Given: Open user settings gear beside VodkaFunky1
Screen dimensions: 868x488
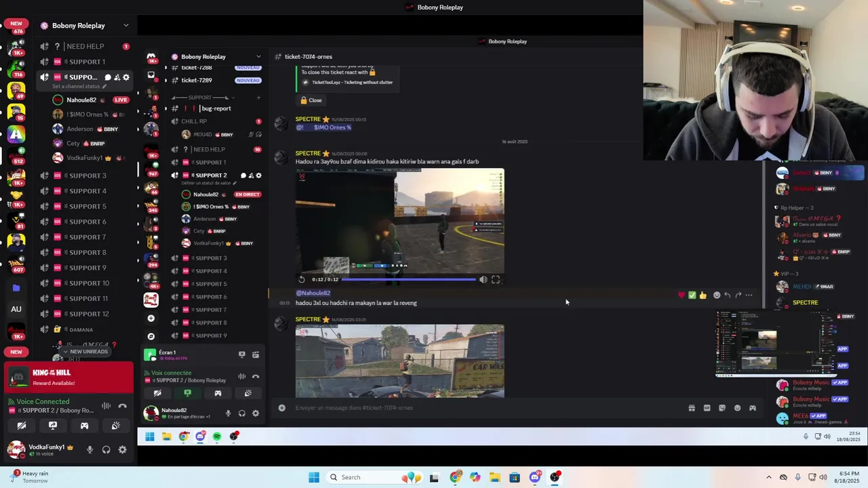Looking at the screenshot, I should (x=122, y=449).
